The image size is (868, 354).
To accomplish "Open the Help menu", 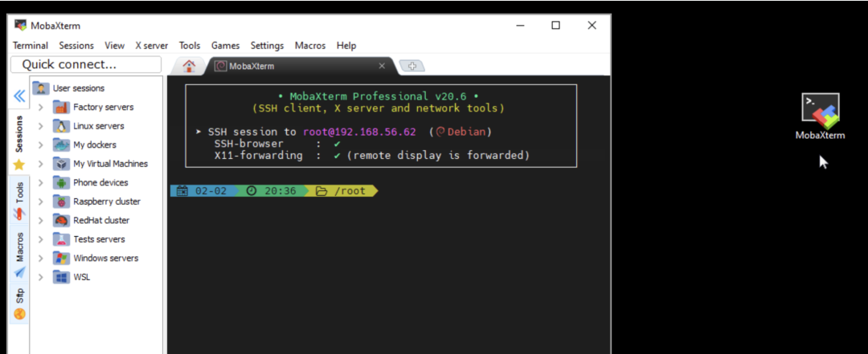I will 346,46.
